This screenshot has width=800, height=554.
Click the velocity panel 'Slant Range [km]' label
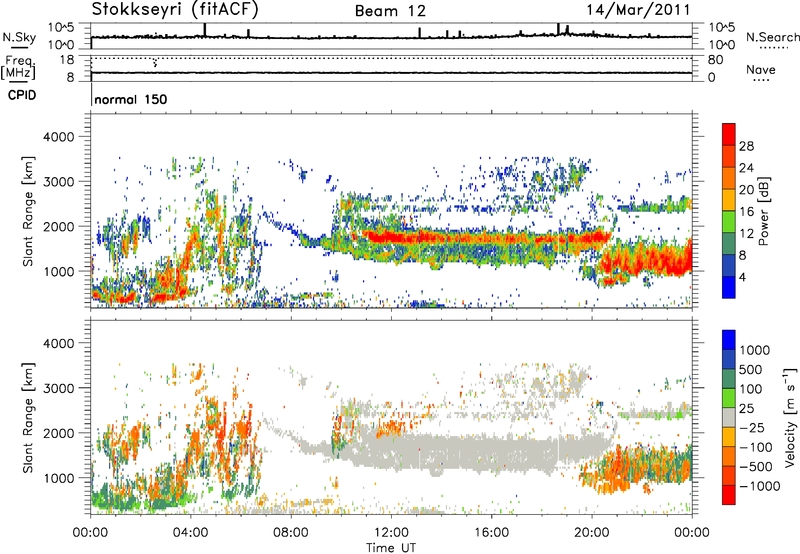pyautogui.click(x=28, y=418)
